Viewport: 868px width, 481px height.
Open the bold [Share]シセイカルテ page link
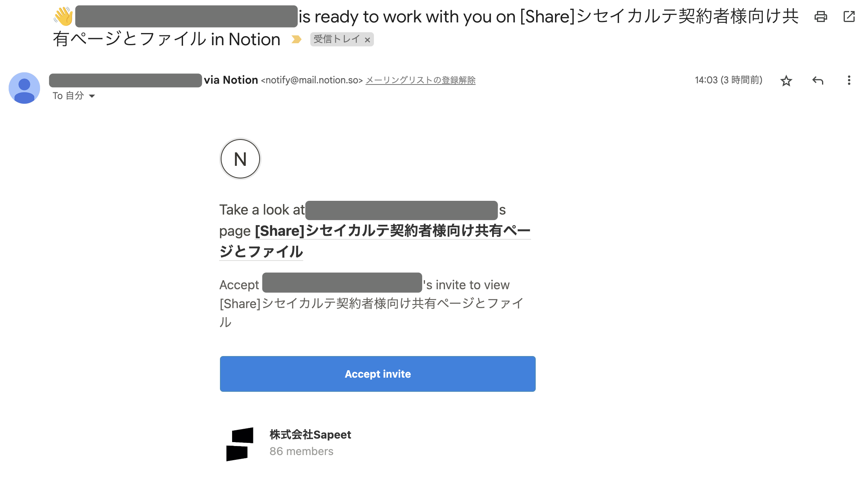(375, 241)
